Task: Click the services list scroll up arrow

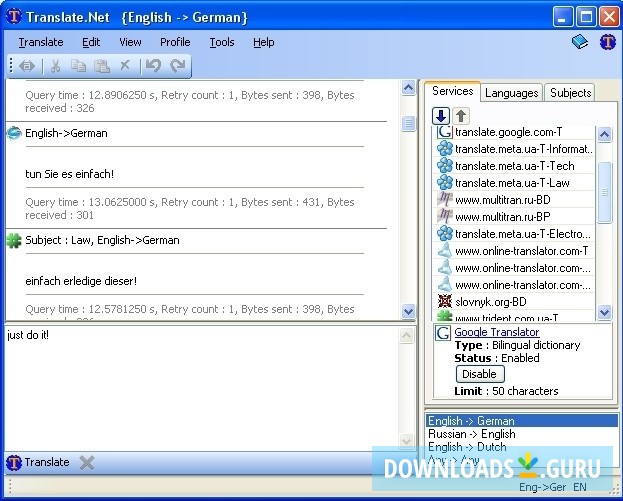Action: tap(604, 134)
